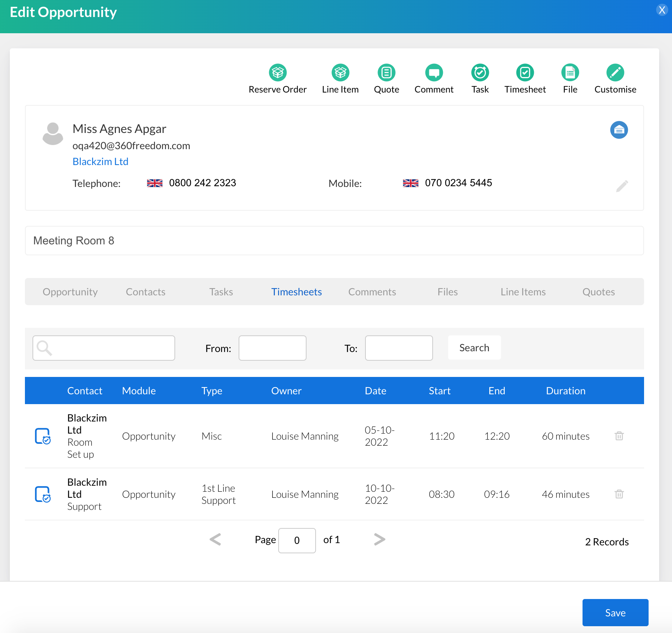Click the blue company icon beside contact
This screenshot has height=633, width=672.
tap(619, 130)
